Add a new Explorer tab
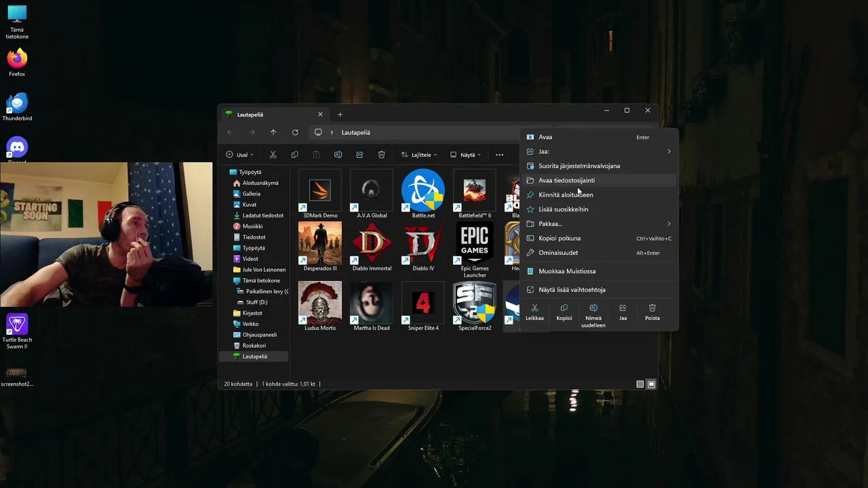The width and height of the screenshot is (868, 488). tap(340, 114)
